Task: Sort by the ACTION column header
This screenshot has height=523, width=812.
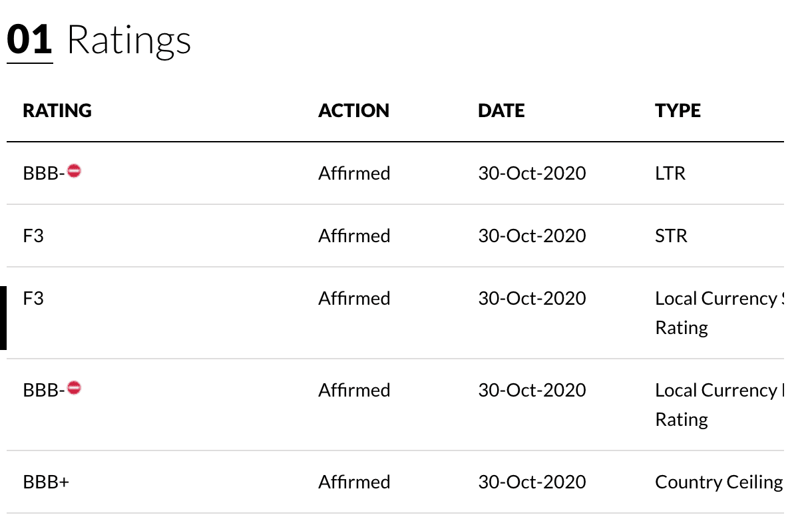Action: point(354,110)
